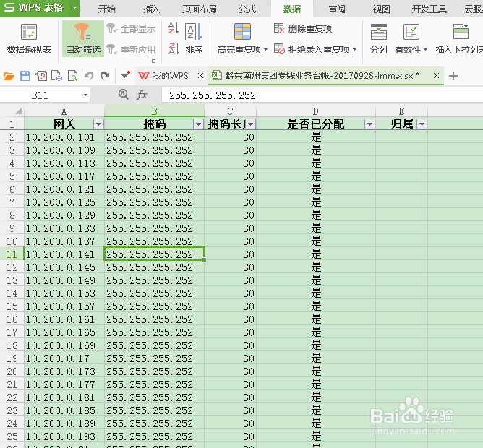Screen dimensions: 483x448
Task: Open the 归属 column filter dropdown
Action: (422, 124)
